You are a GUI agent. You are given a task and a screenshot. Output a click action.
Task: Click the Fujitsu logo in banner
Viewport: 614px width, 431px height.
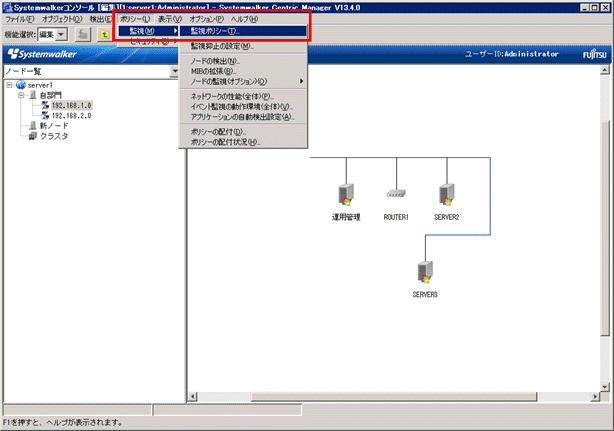point(594,54)
